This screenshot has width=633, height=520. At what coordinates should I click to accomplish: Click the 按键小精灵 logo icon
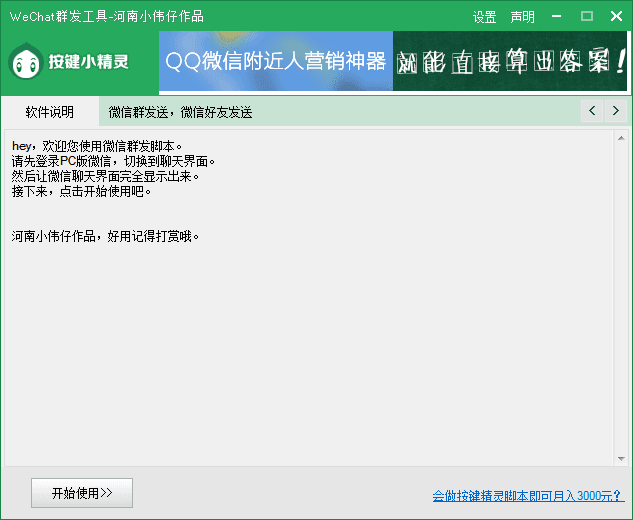click(x=26, y=61)
